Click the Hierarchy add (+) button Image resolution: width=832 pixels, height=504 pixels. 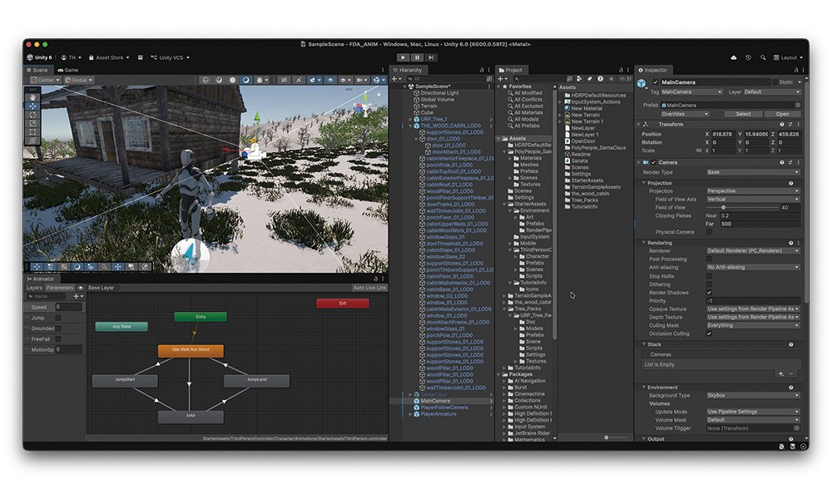395,78
